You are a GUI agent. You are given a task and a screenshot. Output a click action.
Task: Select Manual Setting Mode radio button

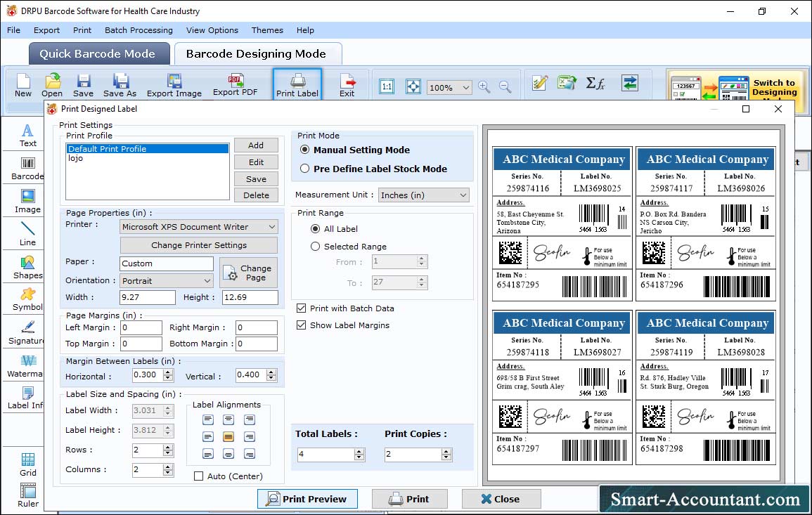305,150
